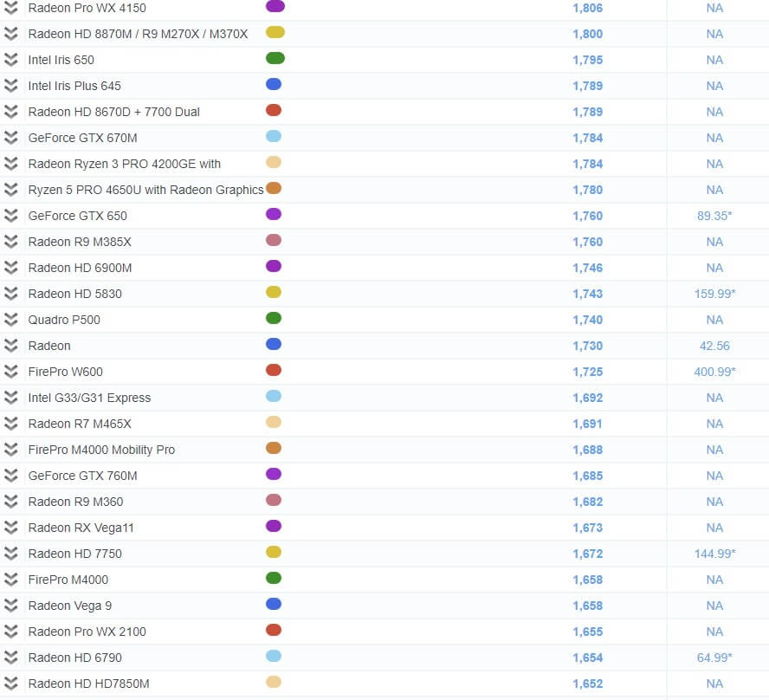Screen dimensions: 769x700
Task: Expand the FirePro W600 row chevron
Action: pos(10,372)
